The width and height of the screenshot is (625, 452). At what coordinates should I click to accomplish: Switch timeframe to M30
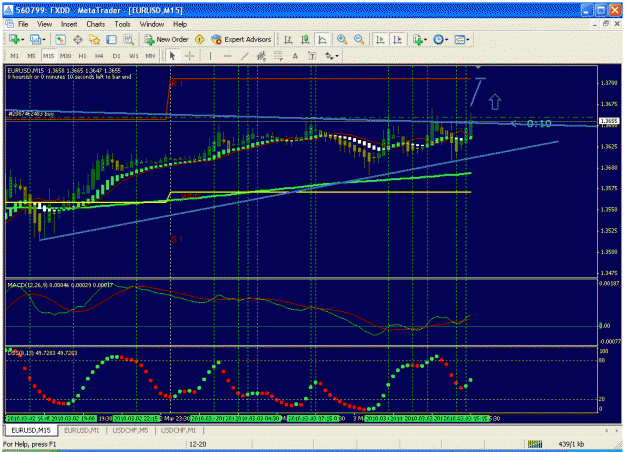click(65, 56)
